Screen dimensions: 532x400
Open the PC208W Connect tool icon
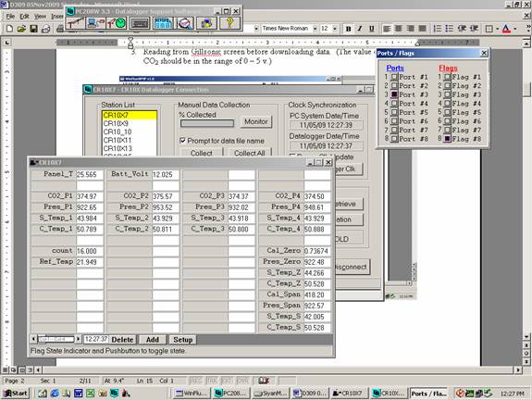point(95,23)
